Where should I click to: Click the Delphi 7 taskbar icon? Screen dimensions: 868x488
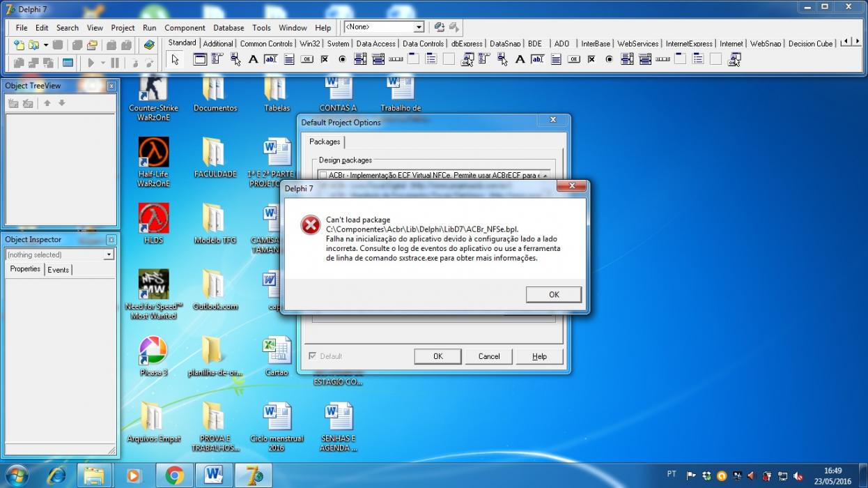click(x=254, y=475)
